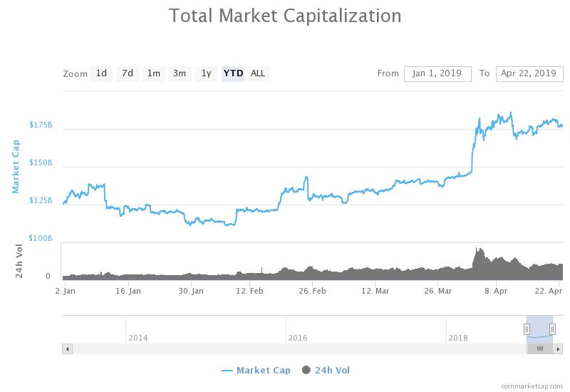This screenshot has height=392, width=570.
Task: Open the coinmarketcap.com credit link
Action: point(532,386)
